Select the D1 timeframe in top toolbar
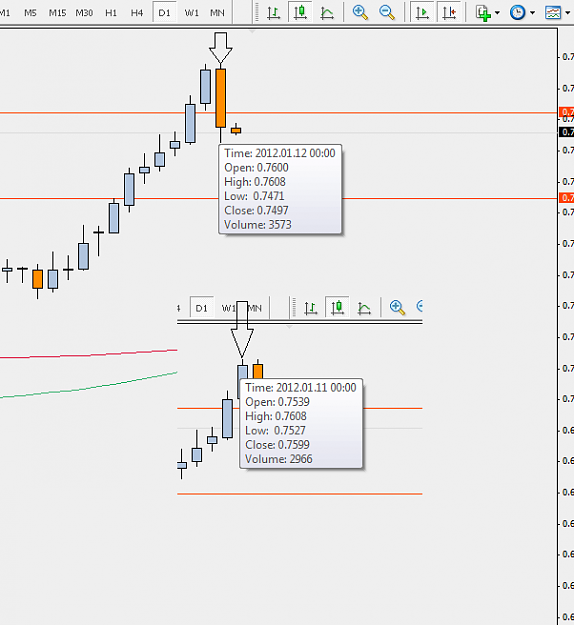 [x=164, y=13]
